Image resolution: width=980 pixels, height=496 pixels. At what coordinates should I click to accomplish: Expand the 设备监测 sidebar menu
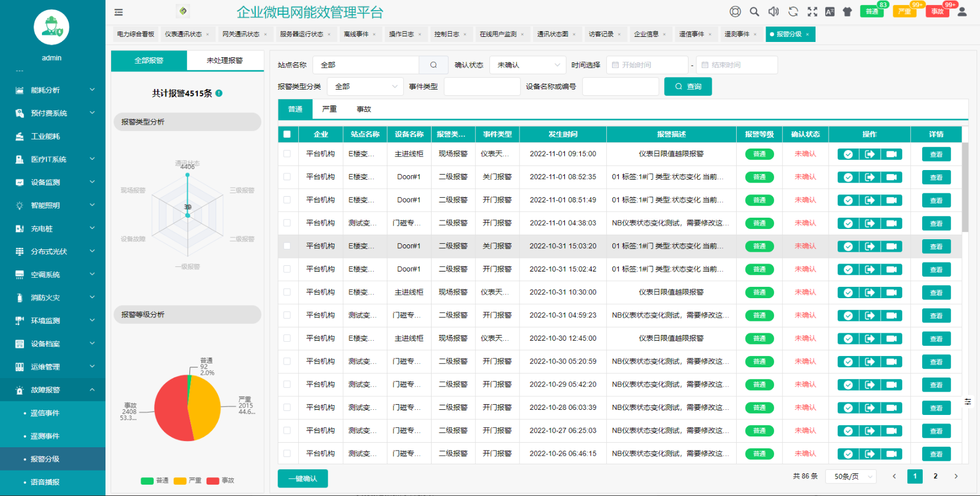(x=53, y=183)
